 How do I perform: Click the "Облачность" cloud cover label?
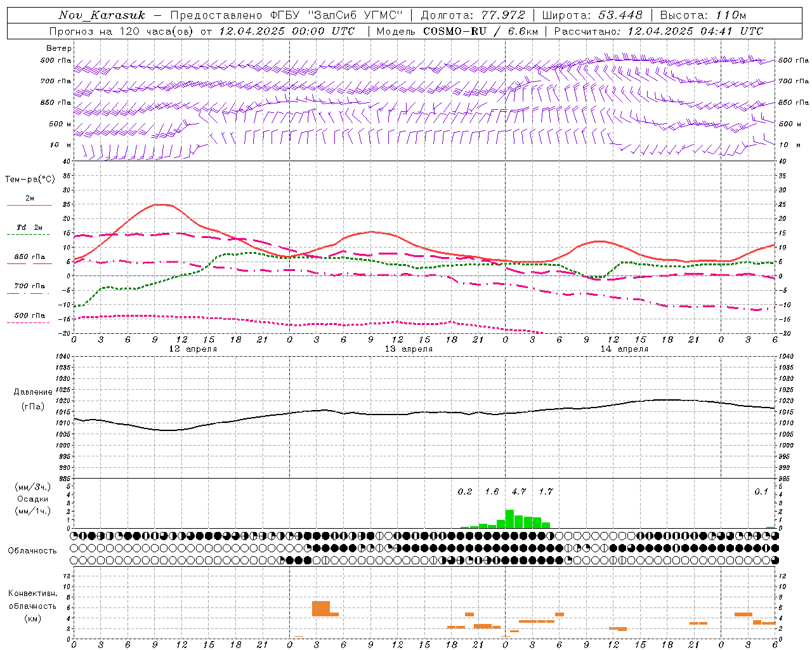click(32, 551)
